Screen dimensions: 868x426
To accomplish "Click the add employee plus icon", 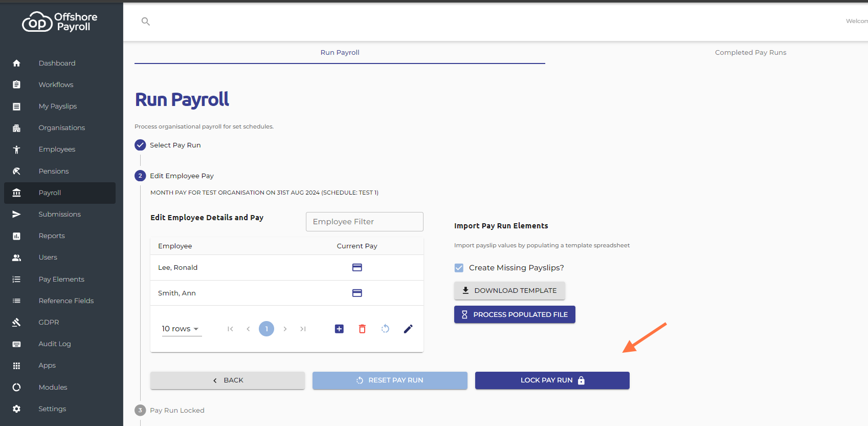I will point(339,329).
